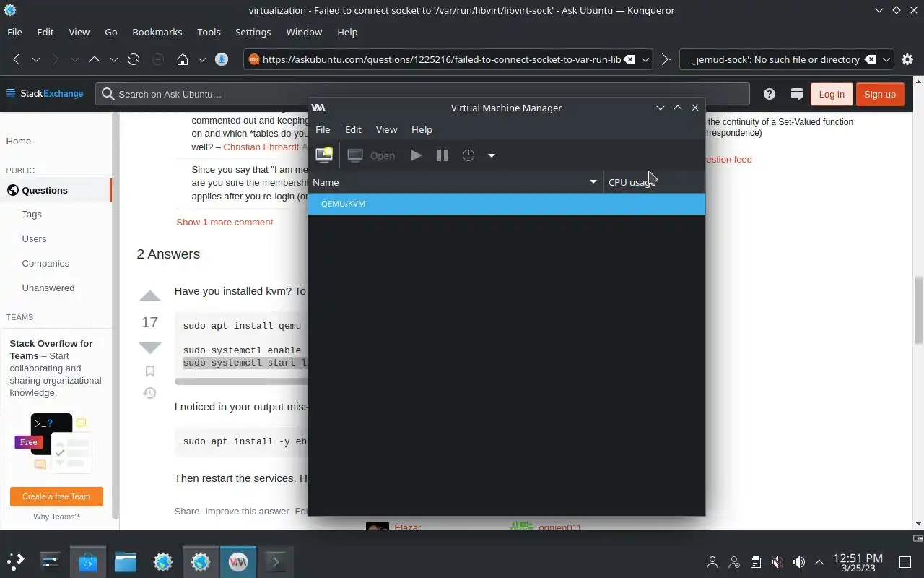Open Edit menu in Virtual Machine Manager
The image size is (924, 578).
pos(353,129)
